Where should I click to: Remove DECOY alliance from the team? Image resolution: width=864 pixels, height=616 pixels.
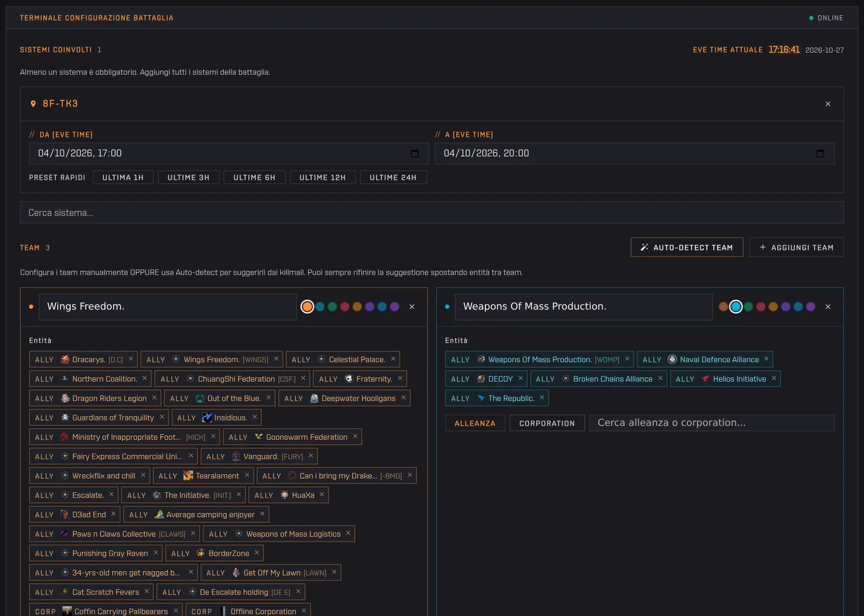click(521, 378)
